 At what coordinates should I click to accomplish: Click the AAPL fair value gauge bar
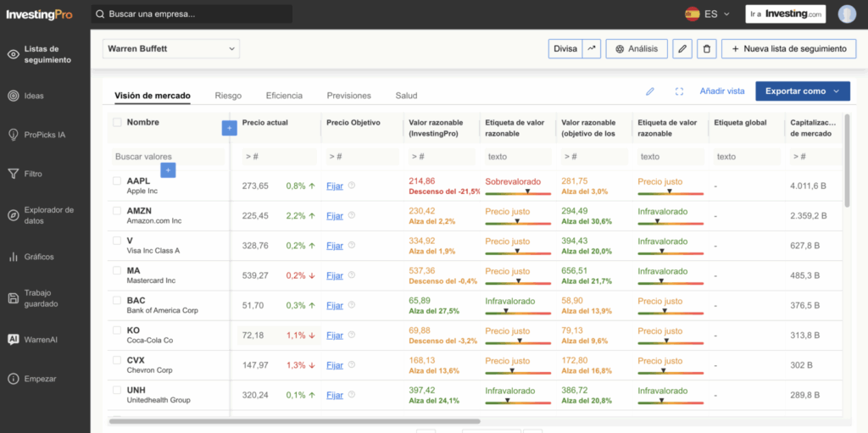(x=517, y=192)
